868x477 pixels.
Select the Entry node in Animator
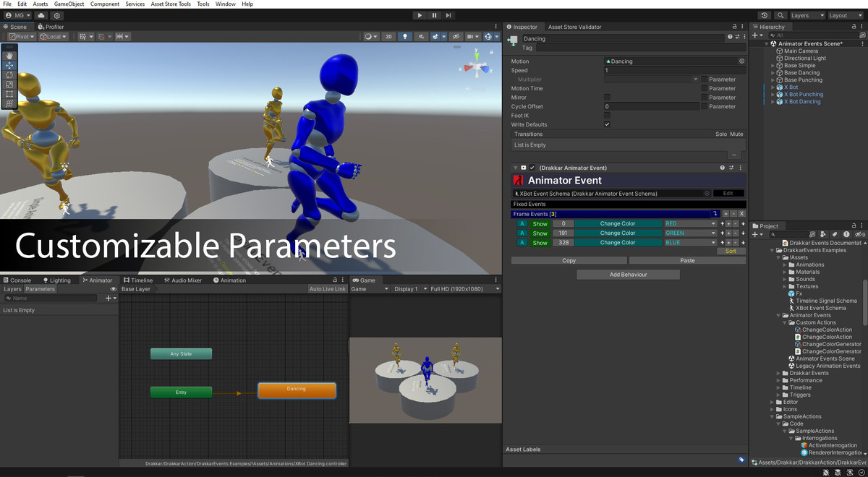(181, 392)
